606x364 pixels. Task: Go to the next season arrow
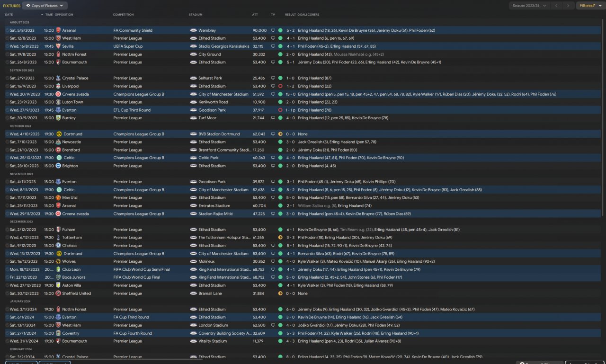tap(569, 6)
